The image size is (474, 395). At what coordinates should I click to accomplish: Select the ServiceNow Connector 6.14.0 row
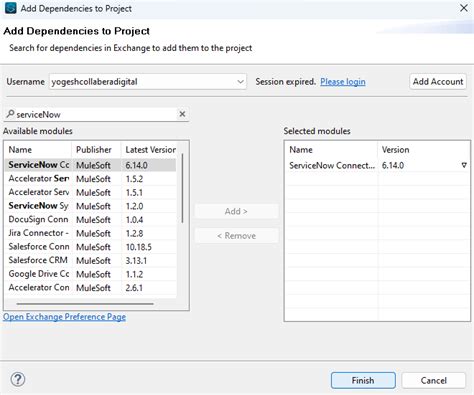click(90, 165)
